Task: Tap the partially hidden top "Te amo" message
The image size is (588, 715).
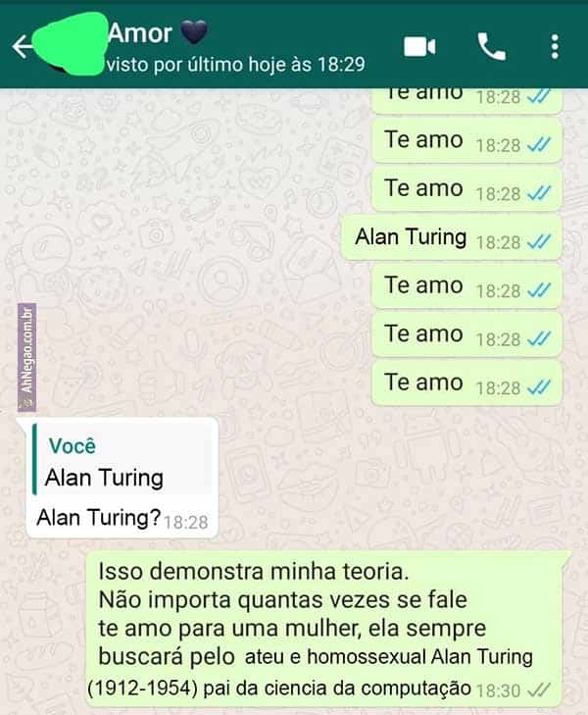Action: tap(466, 100)
